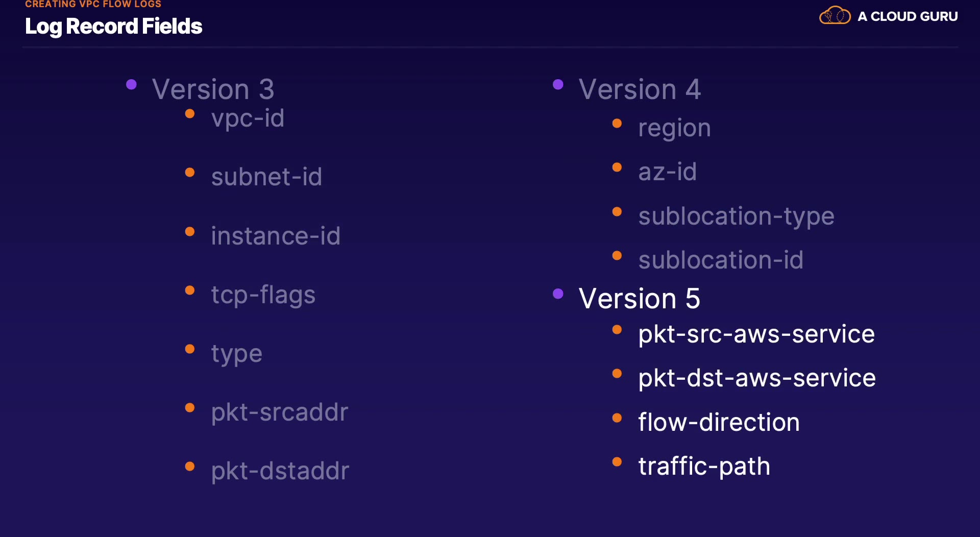Click the pkt-dstaddr field text
This screenshot has width=980, height=537.
(x=280, y=471)
